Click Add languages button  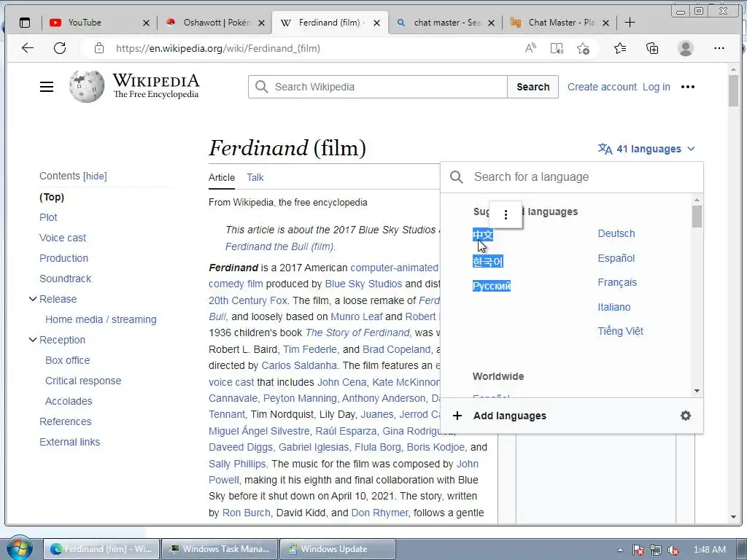click(x=510, y=416)
